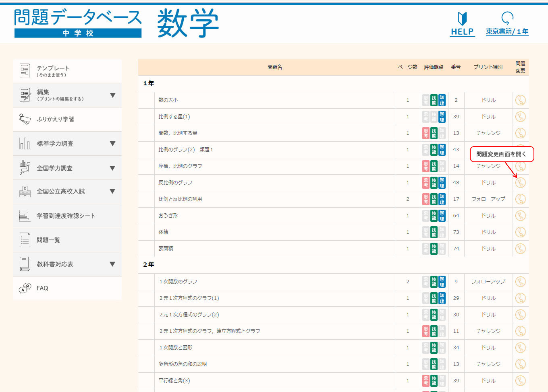The height and width of the screenshot is (392, 548).
Task: Open problem change for 体積
Action: [521, 232]
